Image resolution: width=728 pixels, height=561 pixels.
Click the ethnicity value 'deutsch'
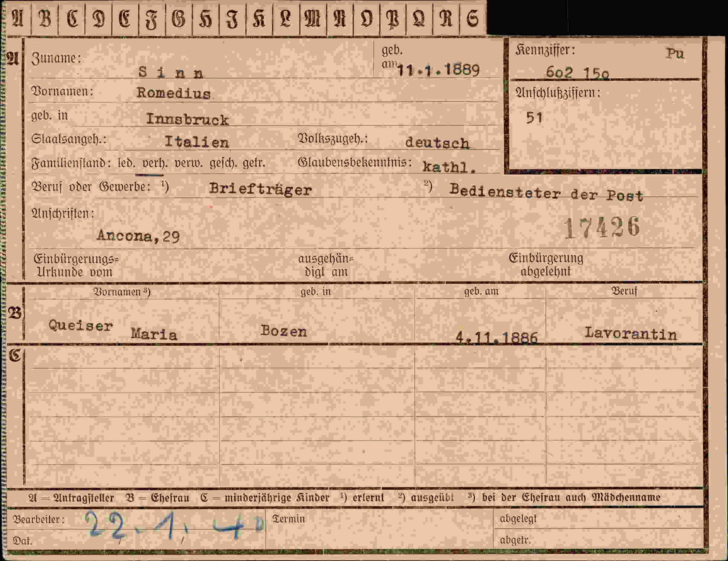(437, 143)
